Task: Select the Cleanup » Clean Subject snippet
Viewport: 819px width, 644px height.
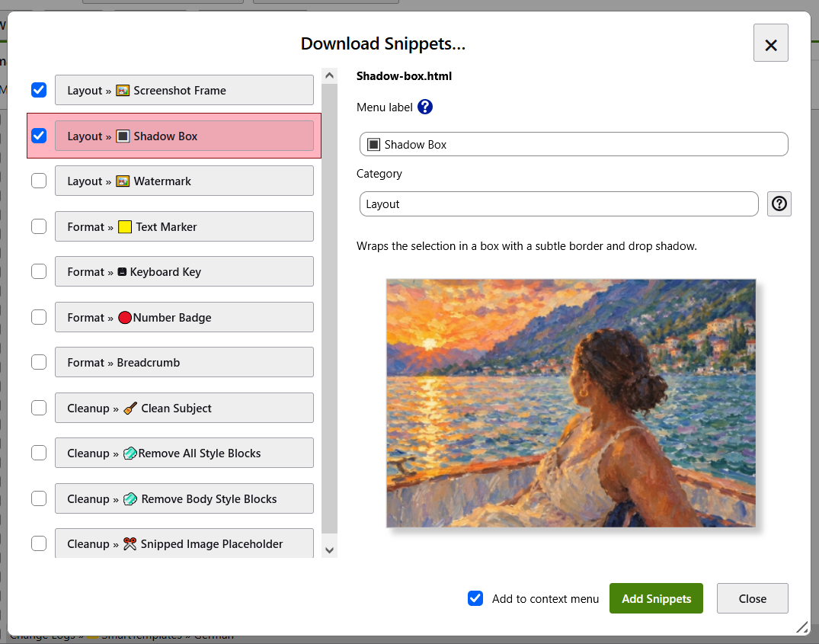Action: pos(184,408)
